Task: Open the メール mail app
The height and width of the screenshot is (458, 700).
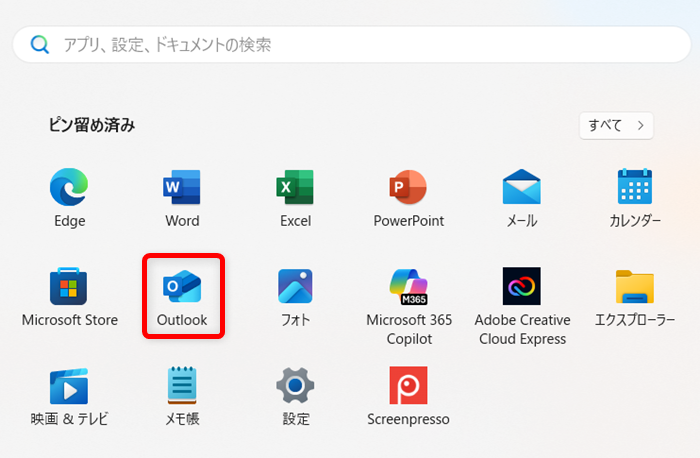Action: 521,187
